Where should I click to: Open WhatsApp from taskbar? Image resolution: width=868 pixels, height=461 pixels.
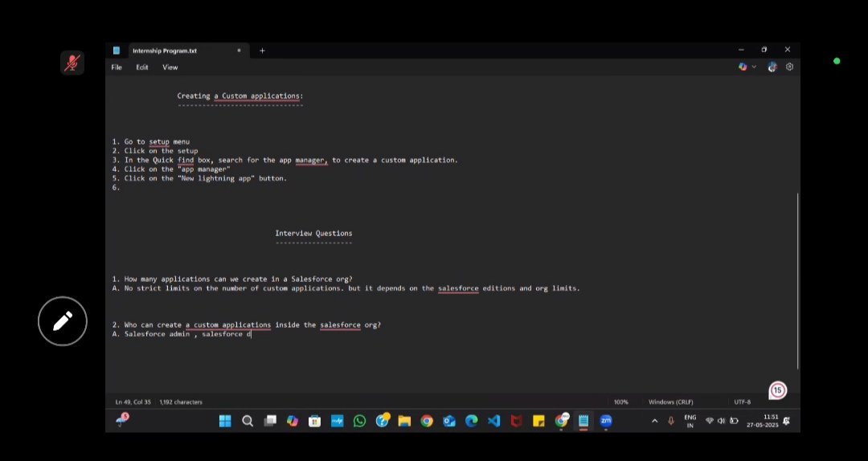360,421
